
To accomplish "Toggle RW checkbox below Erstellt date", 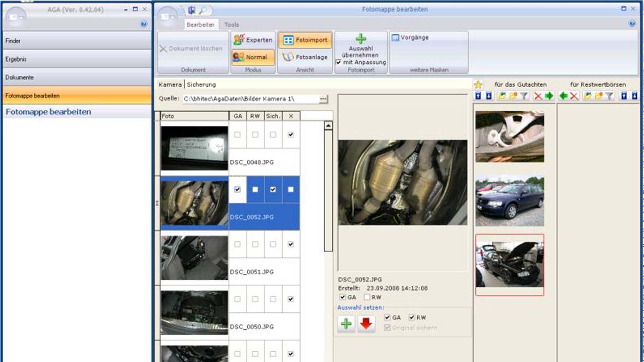I will point(367,297).
